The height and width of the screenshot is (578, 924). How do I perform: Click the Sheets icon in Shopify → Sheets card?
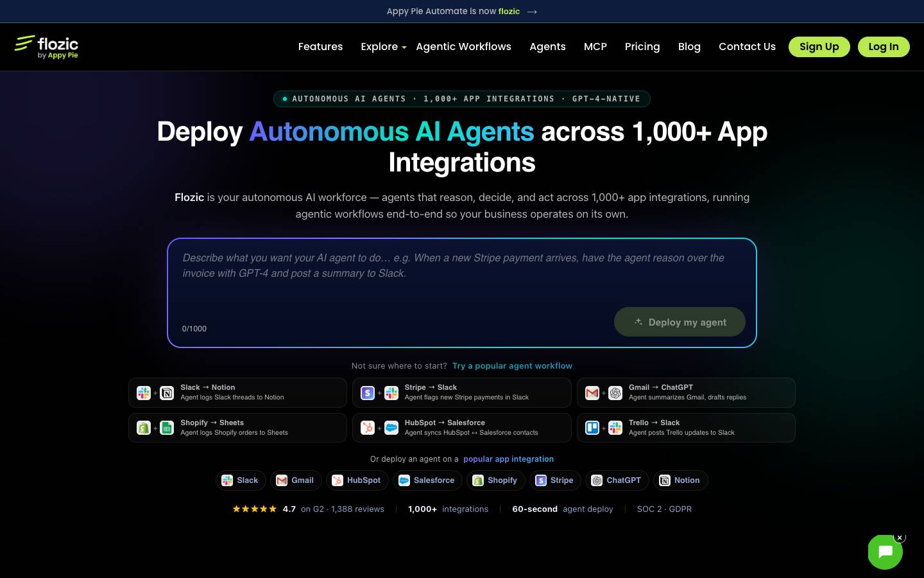[167, 428]
